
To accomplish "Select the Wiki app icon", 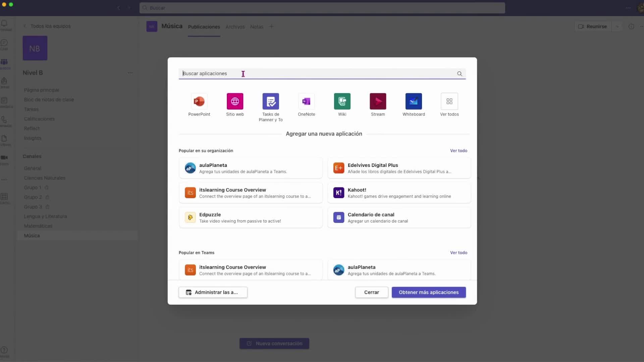I will coord(342,102).
